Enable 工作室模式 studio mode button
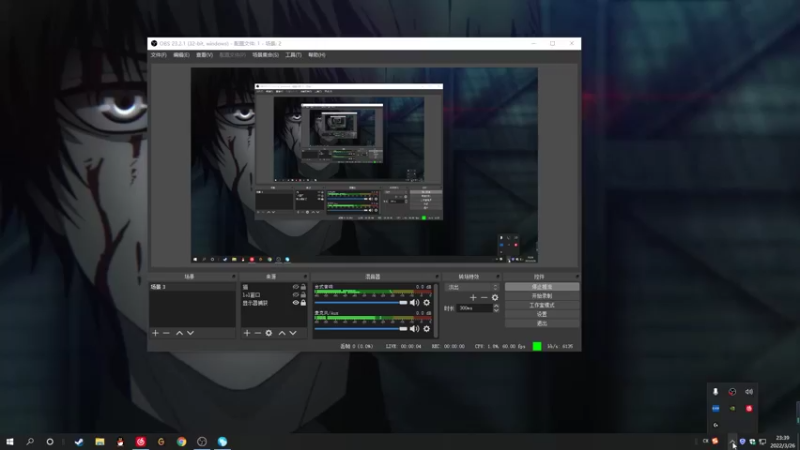This screenshot has height=450, width=800. coord(542,305)
